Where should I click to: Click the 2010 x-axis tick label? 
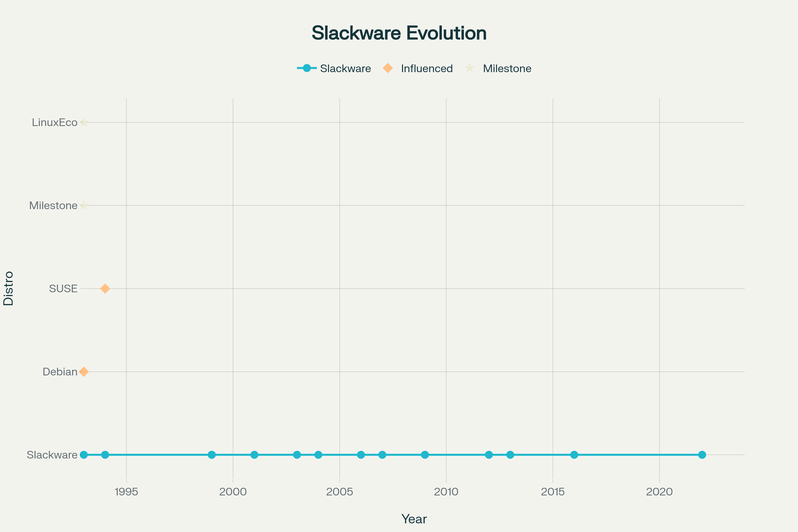pos(446,492)
